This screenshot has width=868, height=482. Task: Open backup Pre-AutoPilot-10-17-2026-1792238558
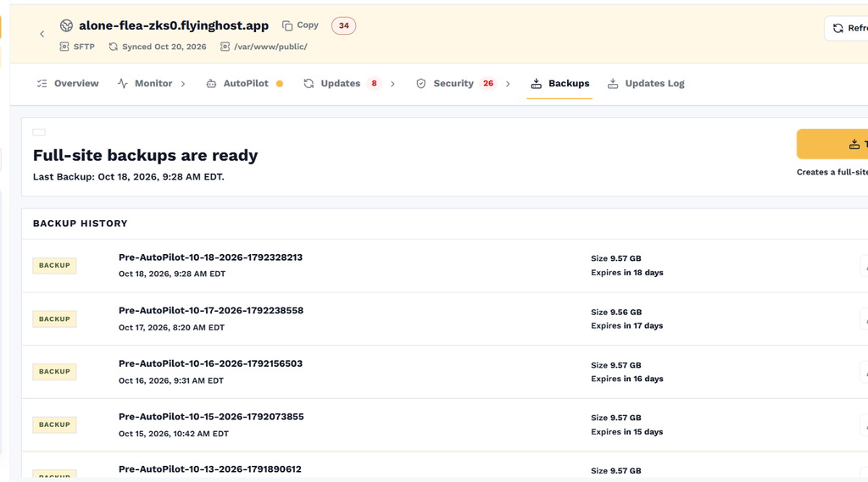(x=211, y=310)
